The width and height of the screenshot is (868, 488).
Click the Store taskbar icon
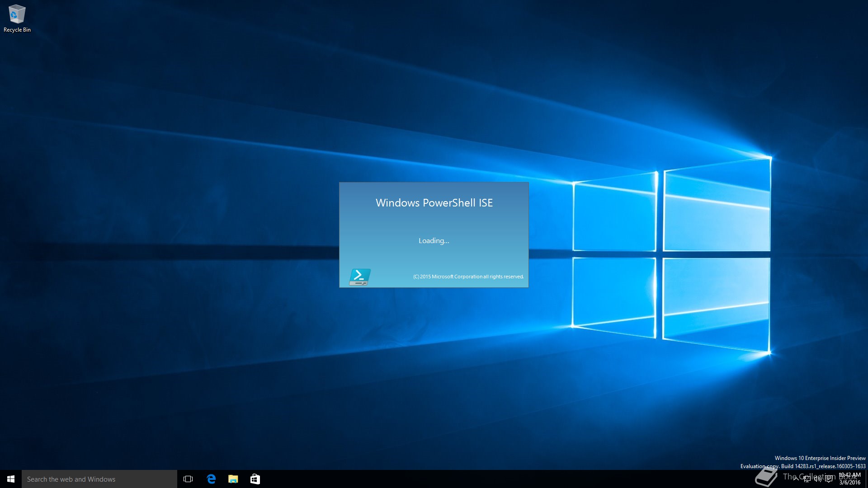[255, 479]
